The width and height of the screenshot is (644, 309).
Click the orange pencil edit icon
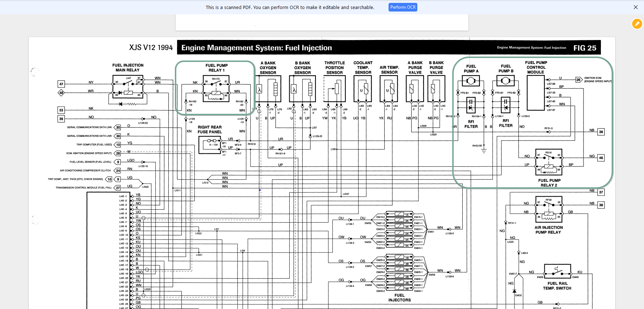click(x=637, y=24)
